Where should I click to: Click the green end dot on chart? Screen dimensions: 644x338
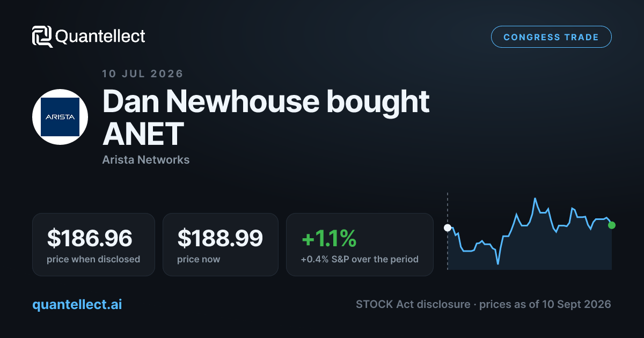612,225
